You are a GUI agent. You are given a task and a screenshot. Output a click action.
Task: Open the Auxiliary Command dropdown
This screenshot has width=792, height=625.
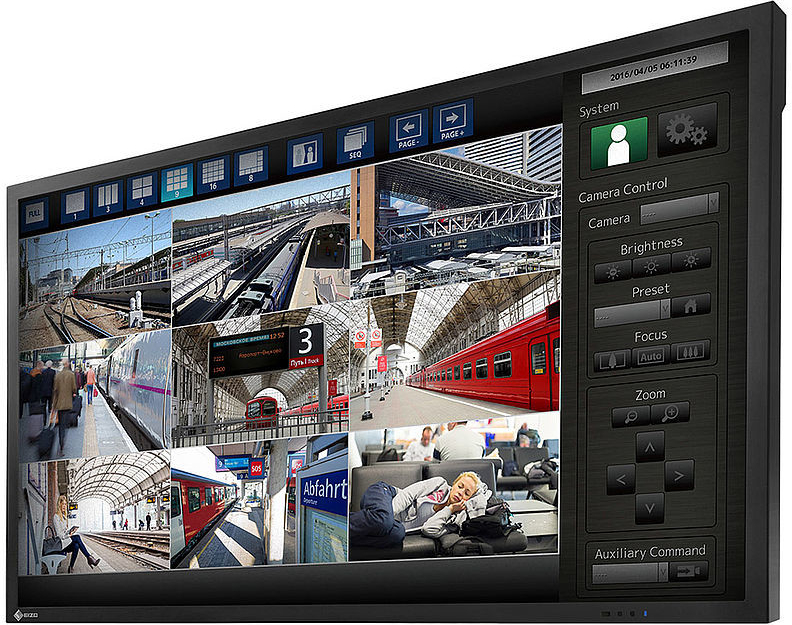630,573
